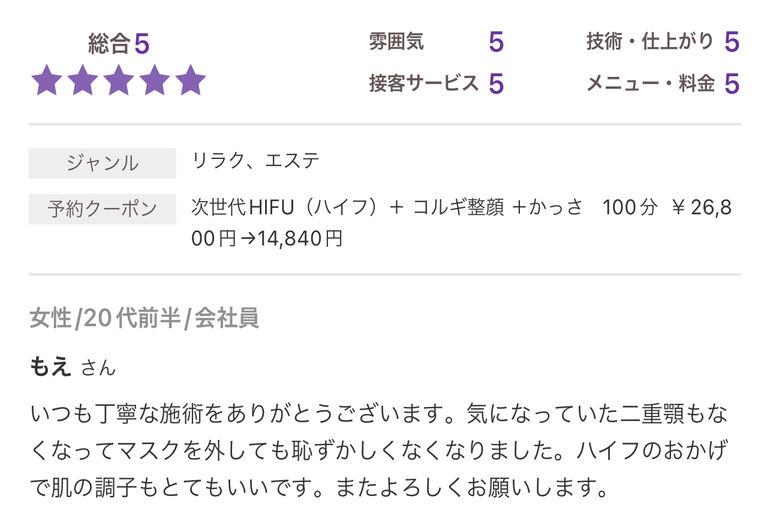Click the second purple rating star
The height and width of the screenshot is (510, 770).
click(83, 80)
